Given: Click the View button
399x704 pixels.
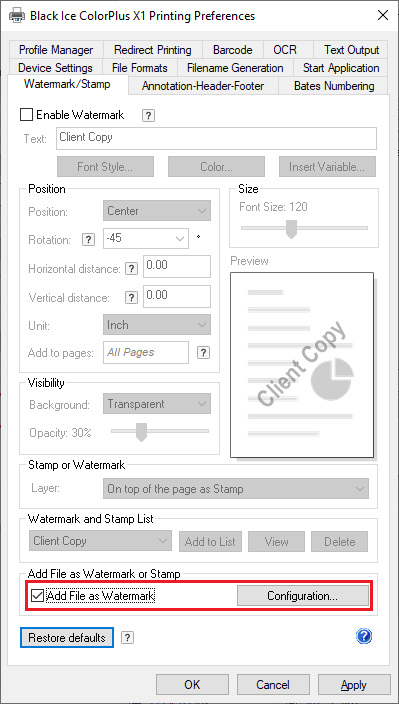Looking at the screenshot, I should click(276, 541).
